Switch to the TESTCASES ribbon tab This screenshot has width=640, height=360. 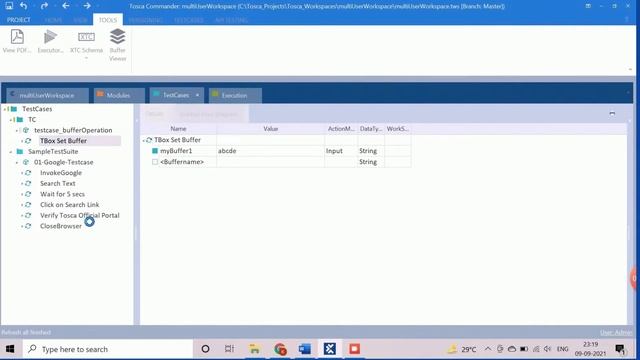189,20
